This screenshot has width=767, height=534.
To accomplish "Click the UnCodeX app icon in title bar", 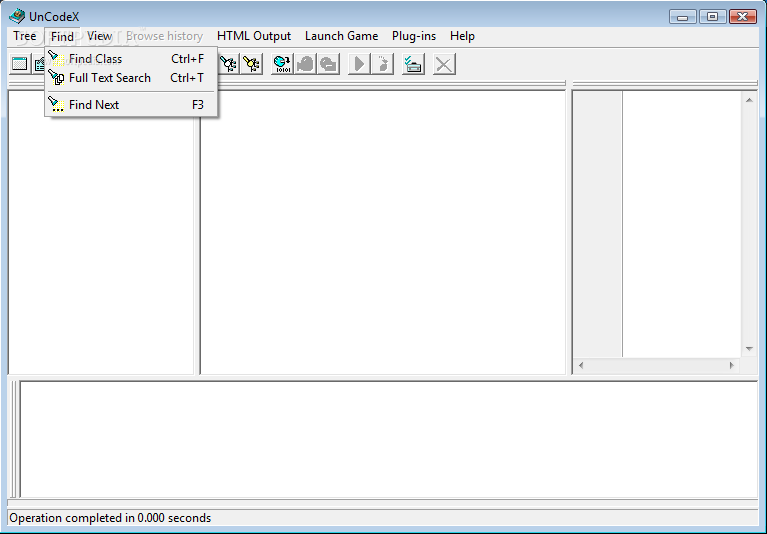I will [x=17, y=16].
